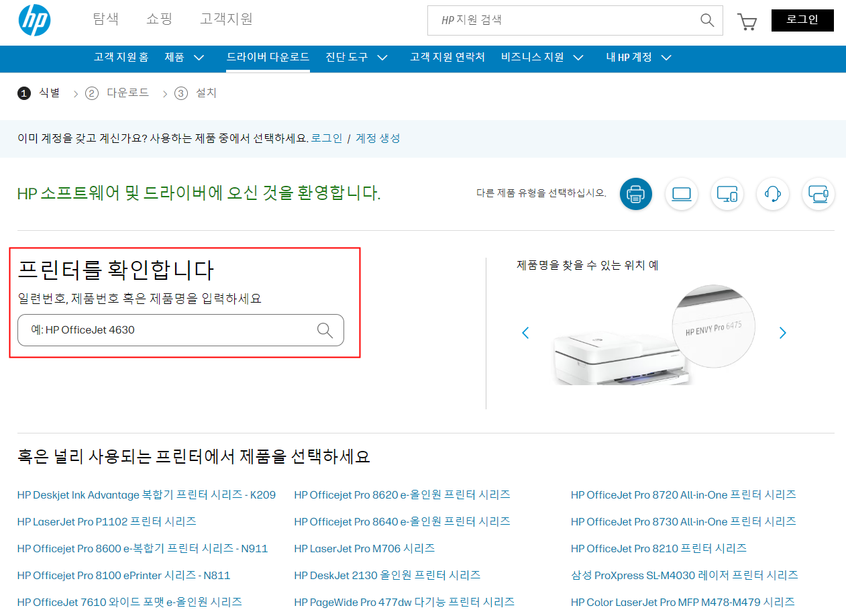Open HP Officejet Pro 8600 N911 series
The image size is (846, 616).
click(142, 549)
